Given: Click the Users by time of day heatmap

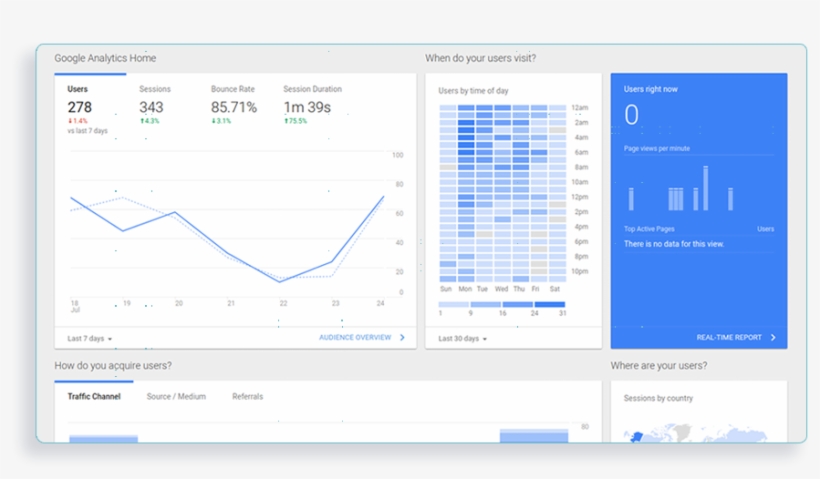Looking at the screenshot, I should pyautogui.click(x=502, y=190).
